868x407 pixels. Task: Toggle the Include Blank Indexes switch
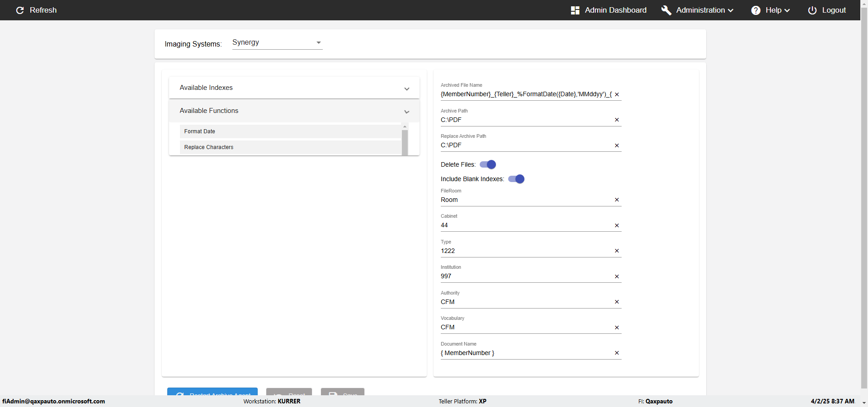coord(516,179)
